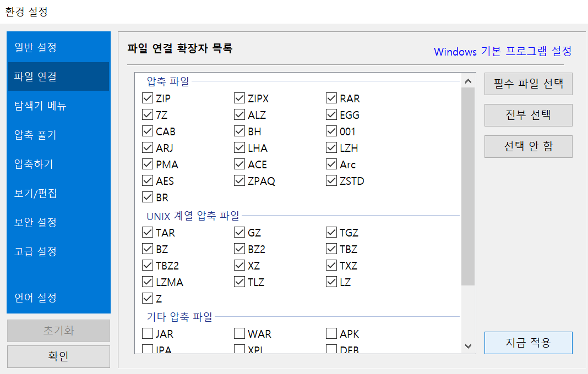Disable the RAR association checkbox
The image size is (588, 374).
coord(331,98)
